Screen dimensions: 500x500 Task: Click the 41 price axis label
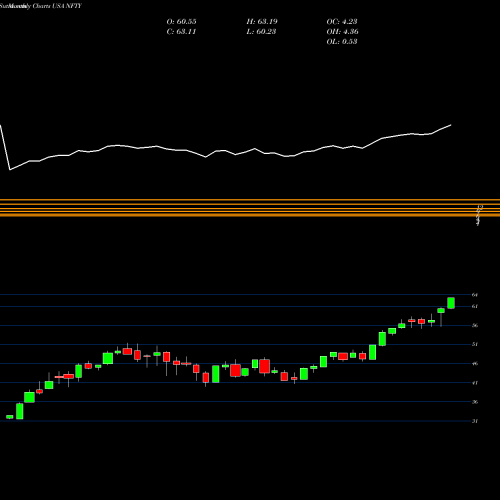475,383
